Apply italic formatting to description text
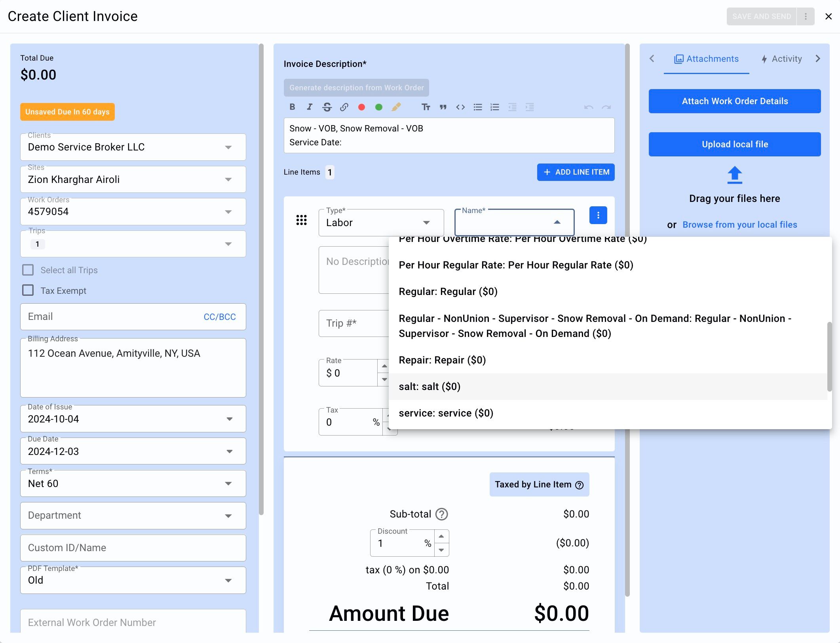The width and height of the screenshot is (840, 643). tap(310, 107)
